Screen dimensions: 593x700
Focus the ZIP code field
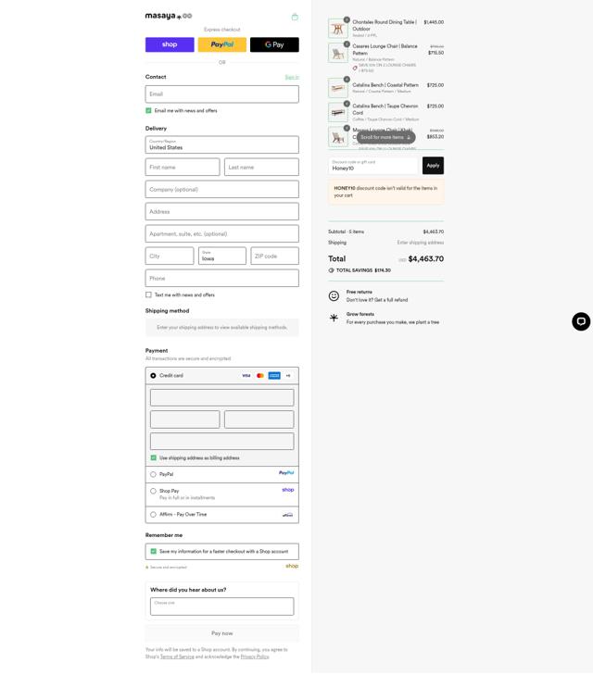[275, 256]
